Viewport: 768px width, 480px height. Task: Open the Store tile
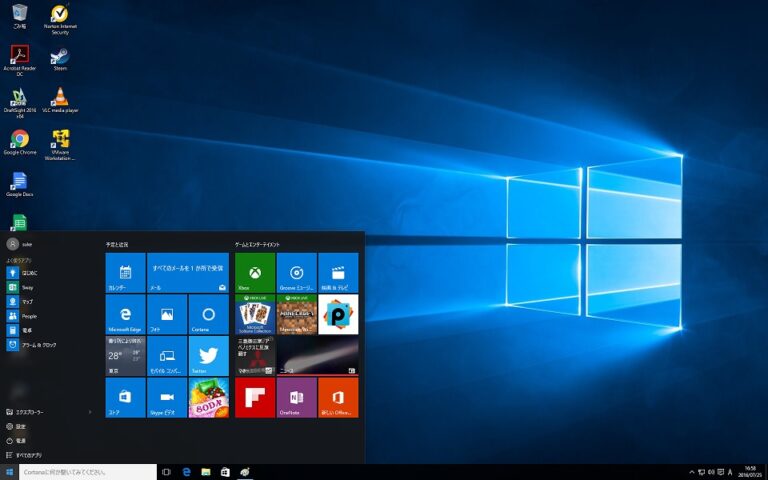click(125, 398)
